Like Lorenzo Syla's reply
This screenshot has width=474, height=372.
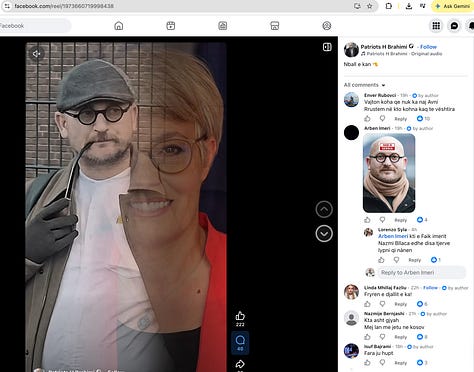coord(381,260)
